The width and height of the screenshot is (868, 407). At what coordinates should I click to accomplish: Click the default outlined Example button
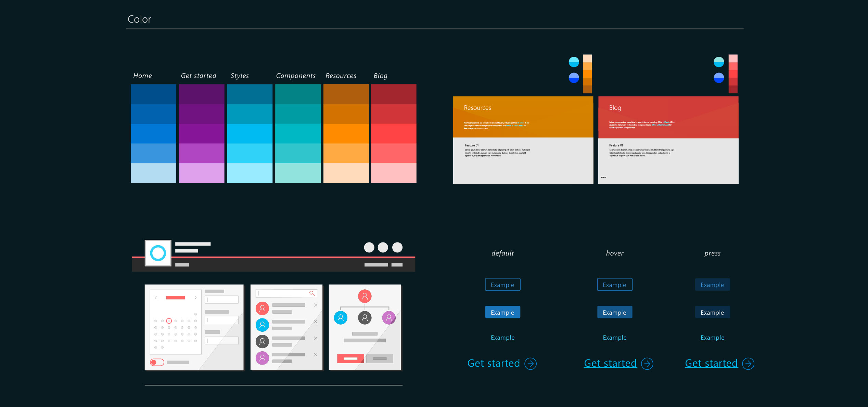(x=502, y=285)
